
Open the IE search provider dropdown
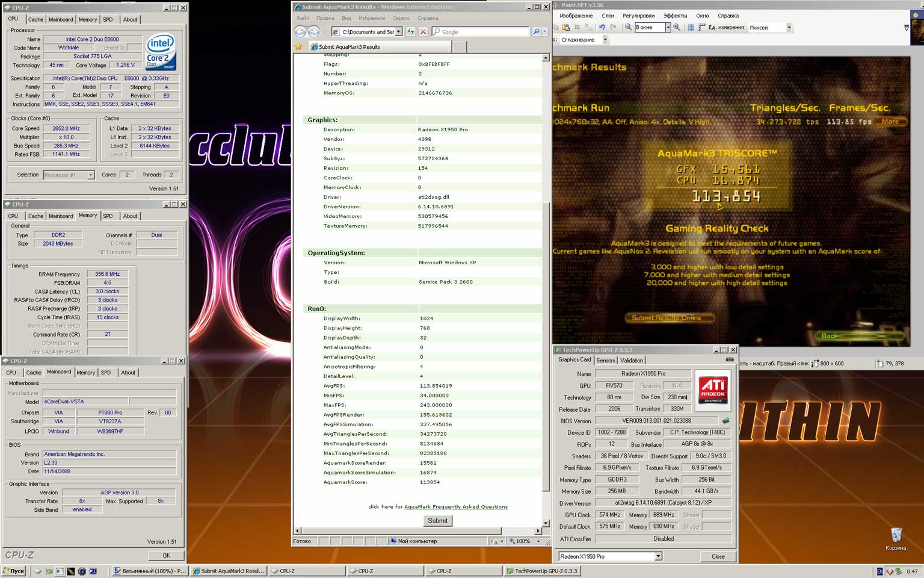pyautogui.click(x=545, y=31)
